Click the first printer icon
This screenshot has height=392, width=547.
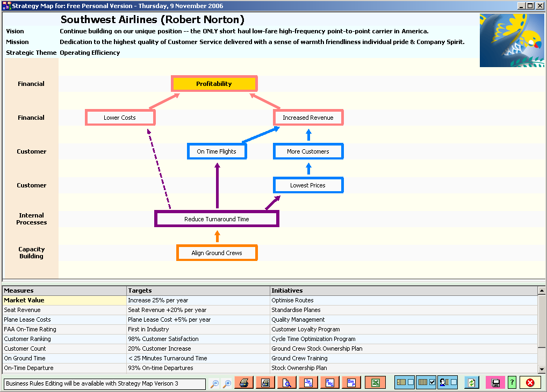[244, 383]
